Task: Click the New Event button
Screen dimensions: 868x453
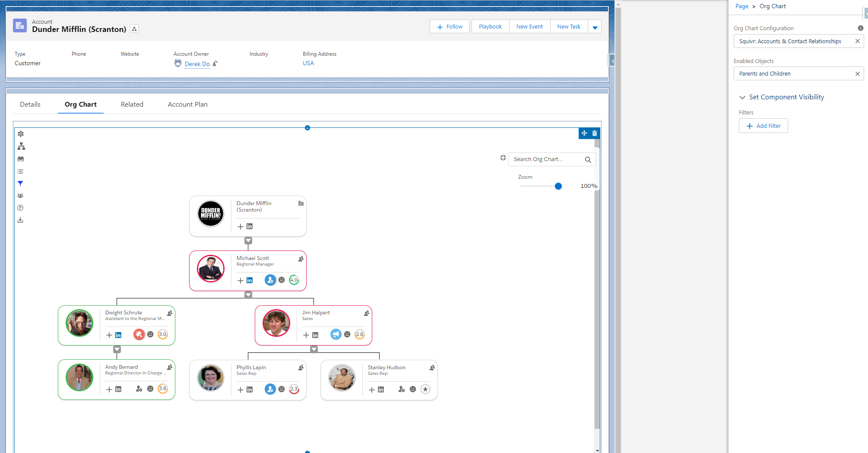Action: point(529,27)
